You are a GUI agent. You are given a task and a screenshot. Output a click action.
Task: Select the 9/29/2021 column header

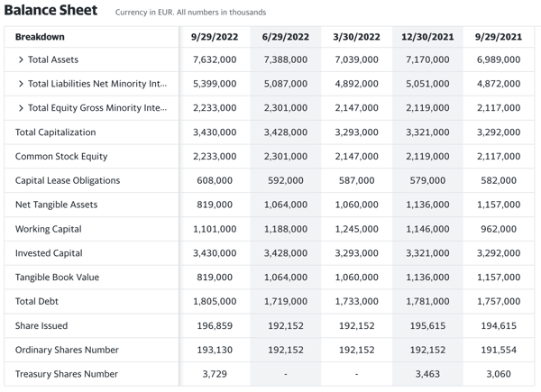(499, 37)
